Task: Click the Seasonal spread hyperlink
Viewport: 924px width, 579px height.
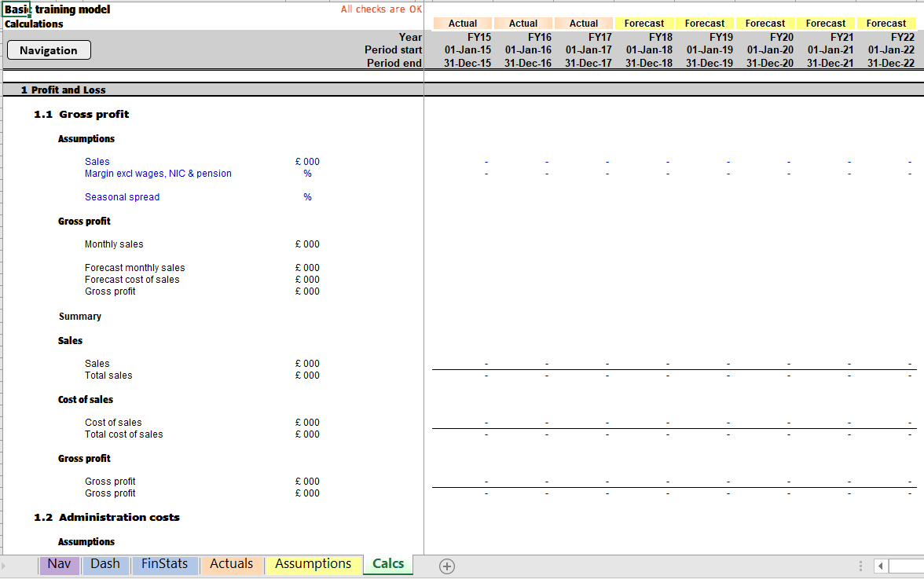Action: pos(122,196)
